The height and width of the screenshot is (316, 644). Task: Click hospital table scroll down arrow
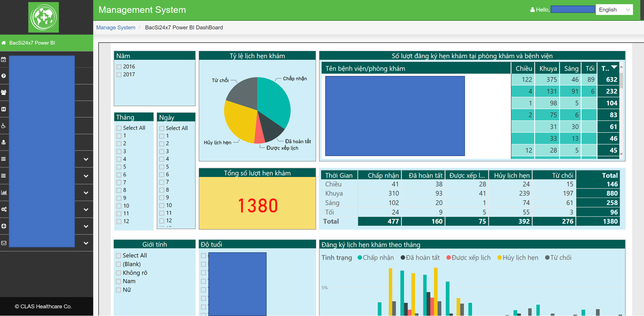coord(621,154)
